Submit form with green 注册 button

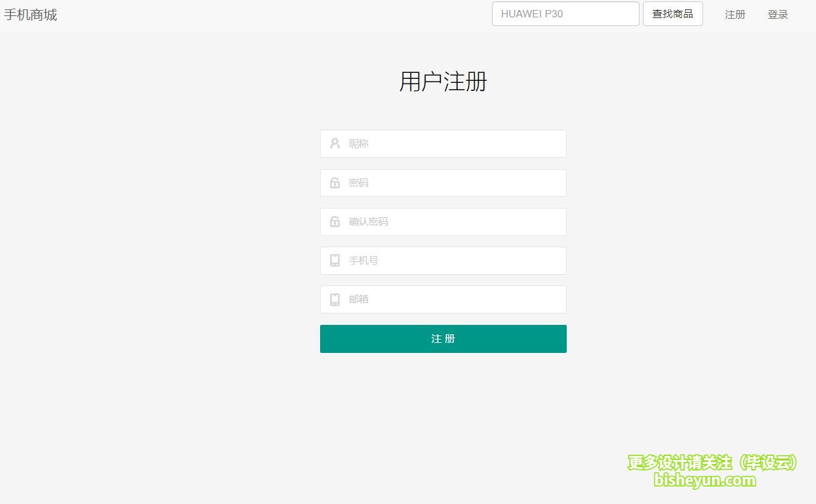(443, 339)
